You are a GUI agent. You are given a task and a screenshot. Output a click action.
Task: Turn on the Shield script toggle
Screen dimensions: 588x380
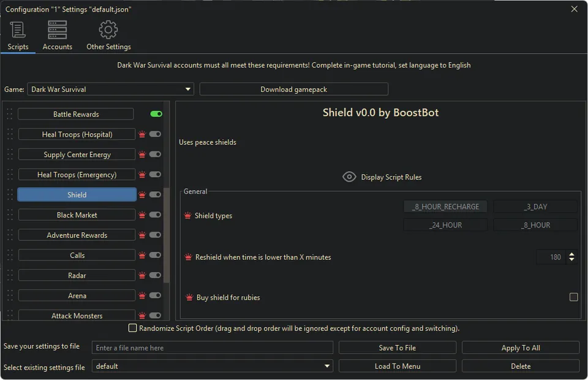[155, 194]
